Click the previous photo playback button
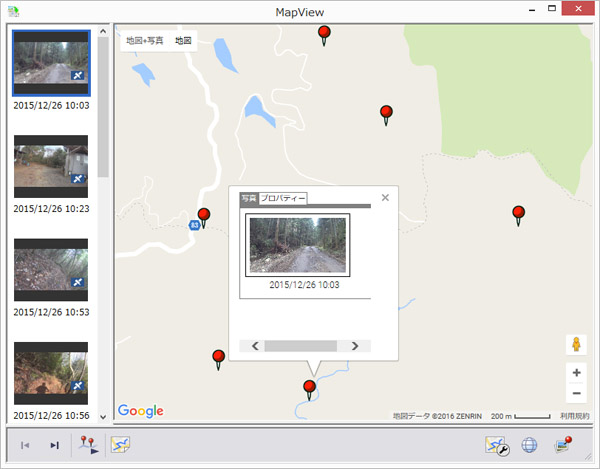 click(25, 445)
